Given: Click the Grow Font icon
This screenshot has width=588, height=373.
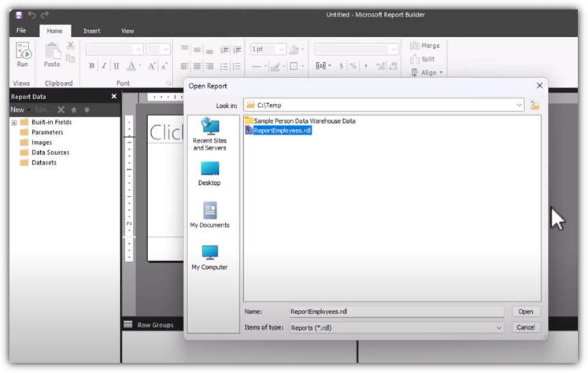Looking at the screenshot, I should point(151,66).
